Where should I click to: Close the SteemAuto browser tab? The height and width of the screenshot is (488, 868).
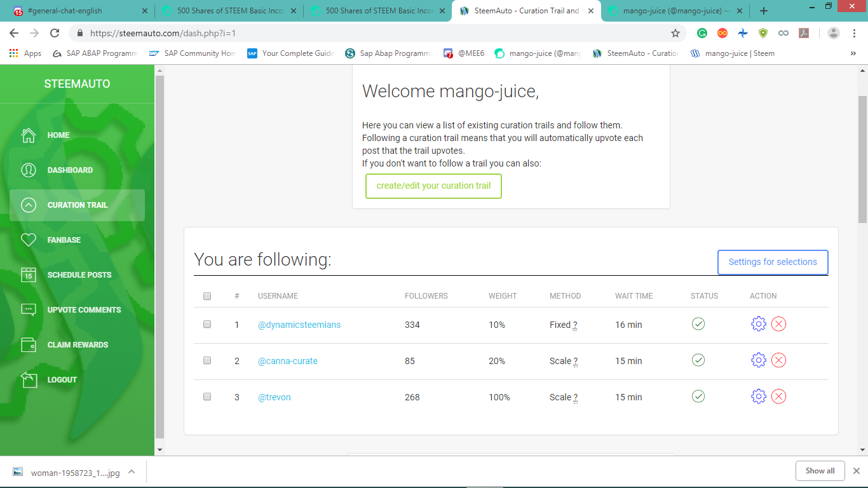pos(591,11)
